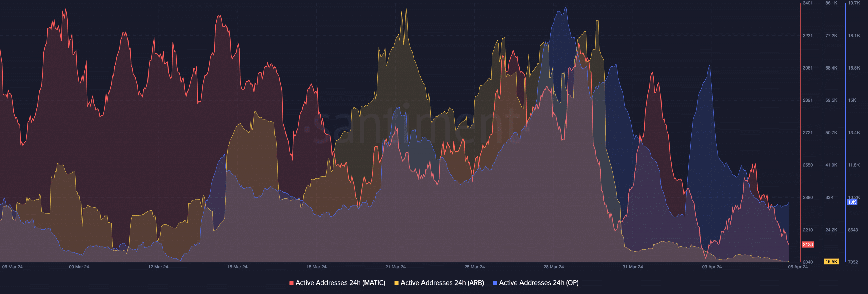Click the 09 Mar 24 date label
868x294 pixels.
[x=79, y=267]
